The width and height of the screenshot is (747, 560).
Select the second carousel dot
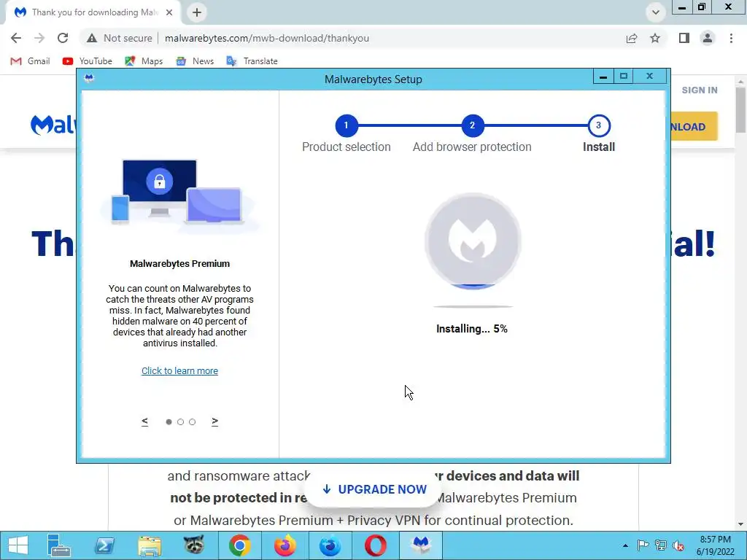point(181,422)
